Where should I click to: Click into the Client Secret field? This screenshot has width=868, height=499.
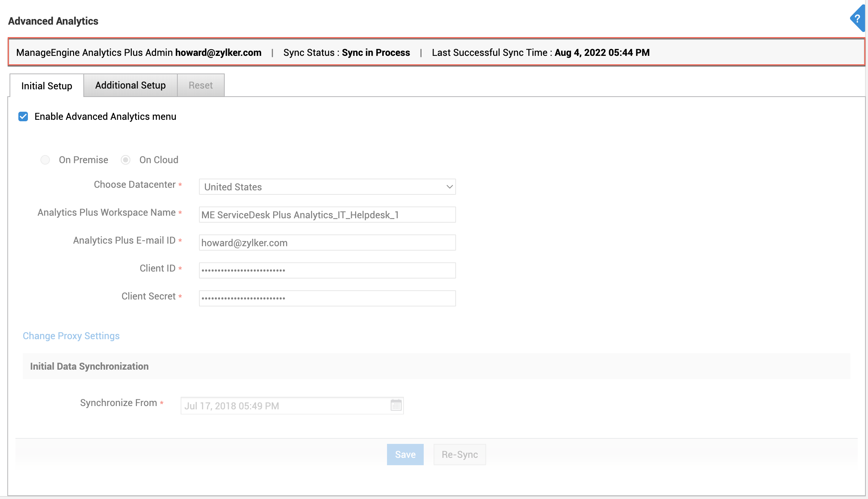327,298
